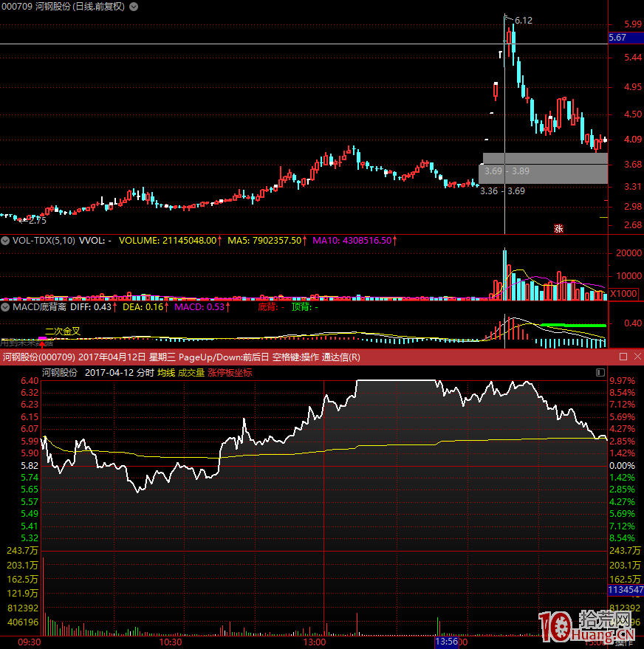Screen dimensions: 644x649
Task: Open dropdown next to 河钢股份 daily chart title
Action: tap(134, 7)
